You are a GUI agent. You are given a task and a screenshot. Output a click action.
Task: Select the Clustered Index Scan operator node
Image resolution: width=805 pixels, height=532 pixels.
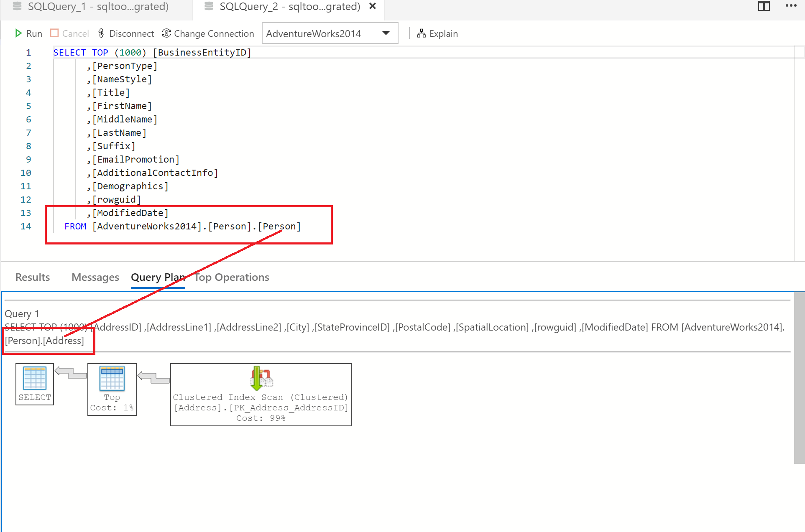click(x=261, y=395)
